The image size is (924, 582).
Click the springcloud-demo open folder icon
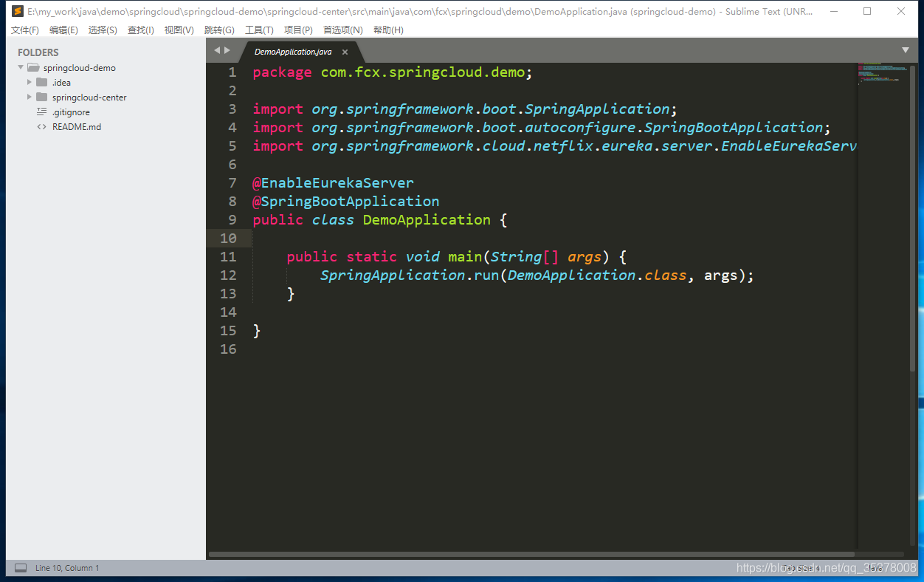click(x=33, y=67)
